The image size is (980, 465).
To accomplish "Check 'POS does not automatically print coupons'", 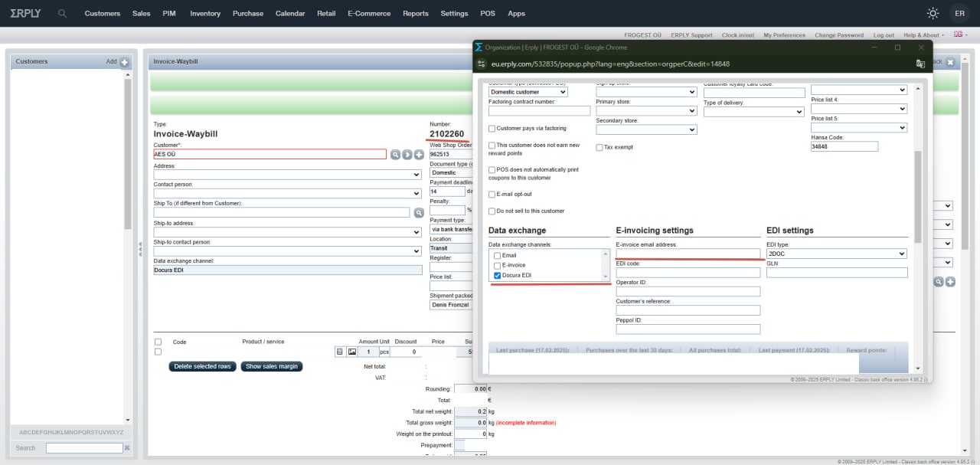I will pyautogui.click(x=492, y=169).
